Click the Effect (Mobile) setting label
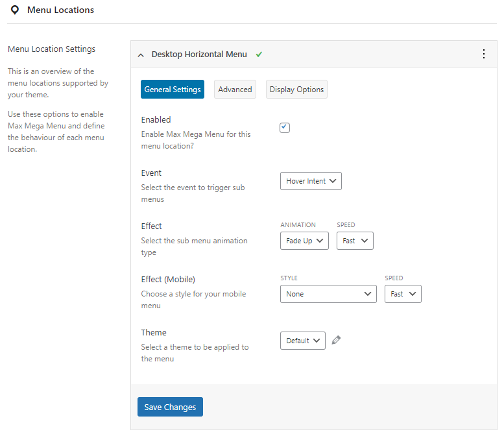 168,280
